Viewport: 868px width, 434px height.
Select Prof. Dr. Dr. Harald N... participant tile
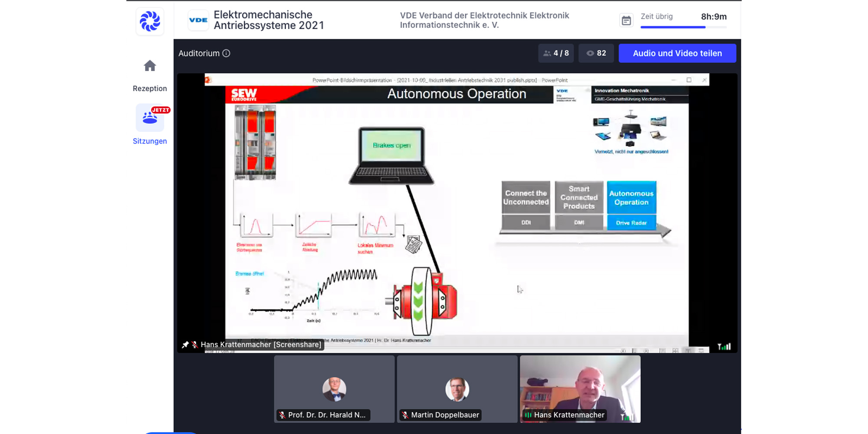tap(334, 389)
